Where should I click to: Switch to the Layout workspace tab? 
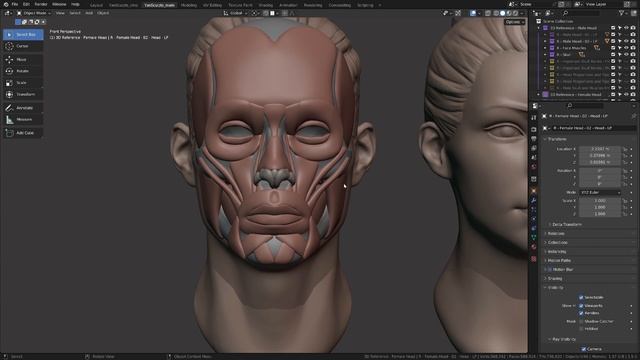point(96,5)
